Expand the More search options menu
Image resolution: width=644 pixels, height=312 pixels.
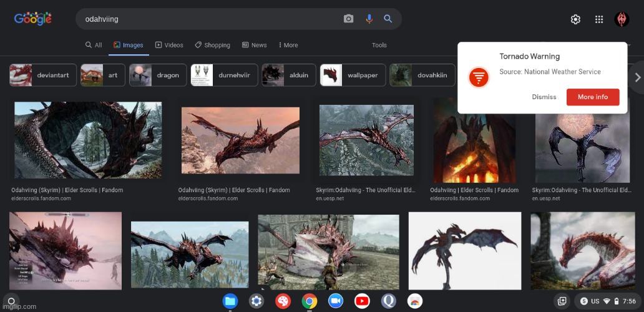(288, 45)
